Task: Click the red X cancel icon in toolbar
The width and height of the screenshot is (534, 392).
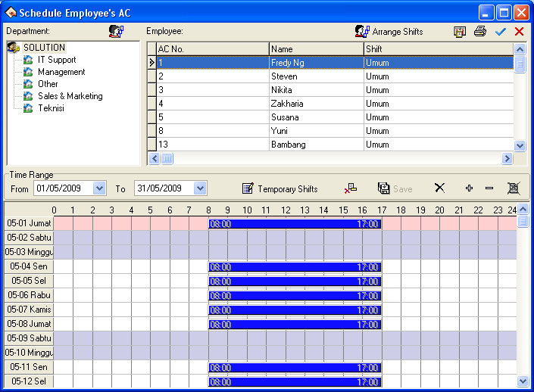Action: [x=519, y=32]
